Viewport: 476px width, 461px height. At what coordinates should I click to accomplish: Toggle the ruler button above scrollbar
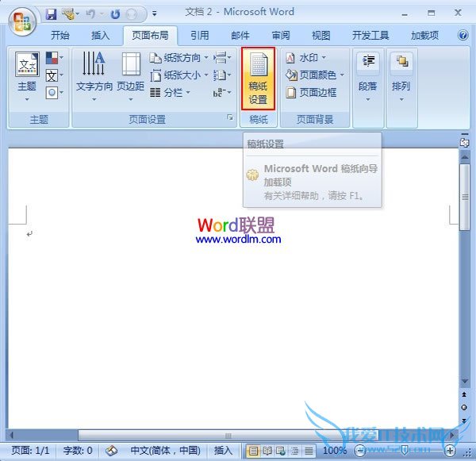pos(464,142)
